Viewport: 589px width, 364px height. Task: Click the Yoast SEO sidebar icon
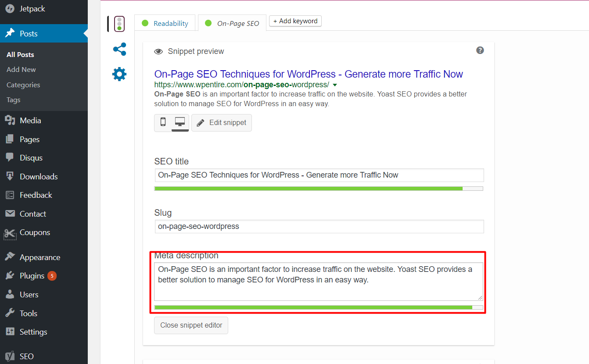[10, 356]
